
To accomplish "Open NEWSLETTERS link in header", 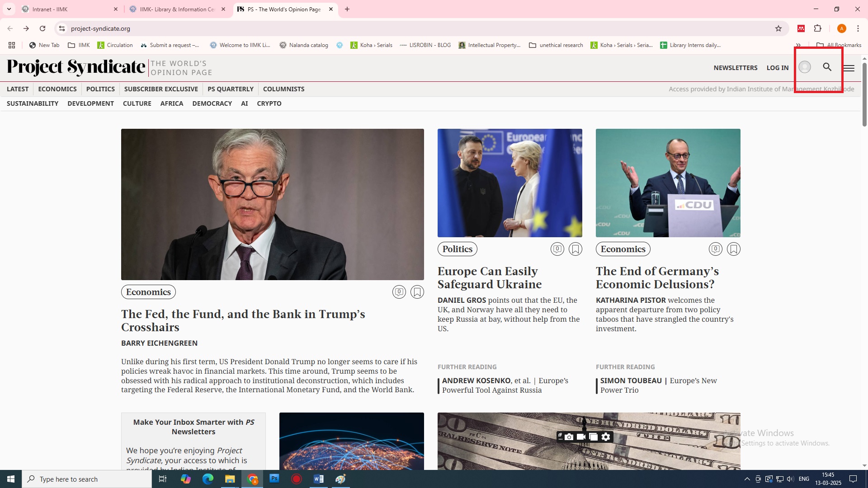I will pyautogui.click(x=735, y=68).
